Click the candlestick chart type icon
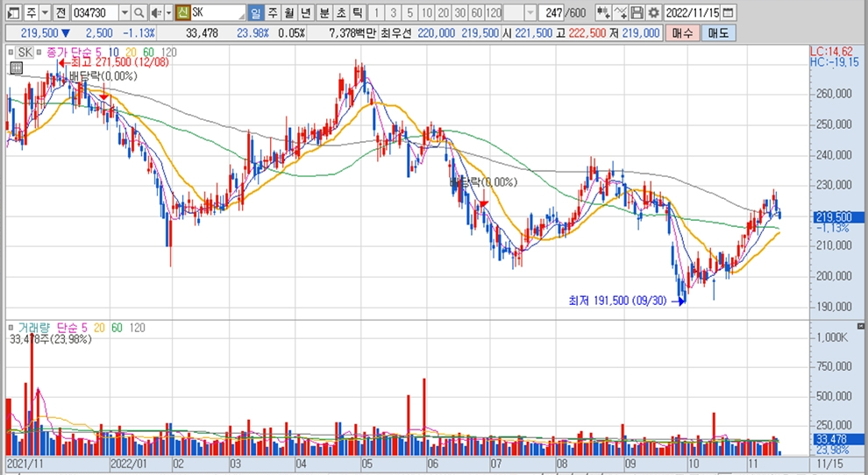 603,13
